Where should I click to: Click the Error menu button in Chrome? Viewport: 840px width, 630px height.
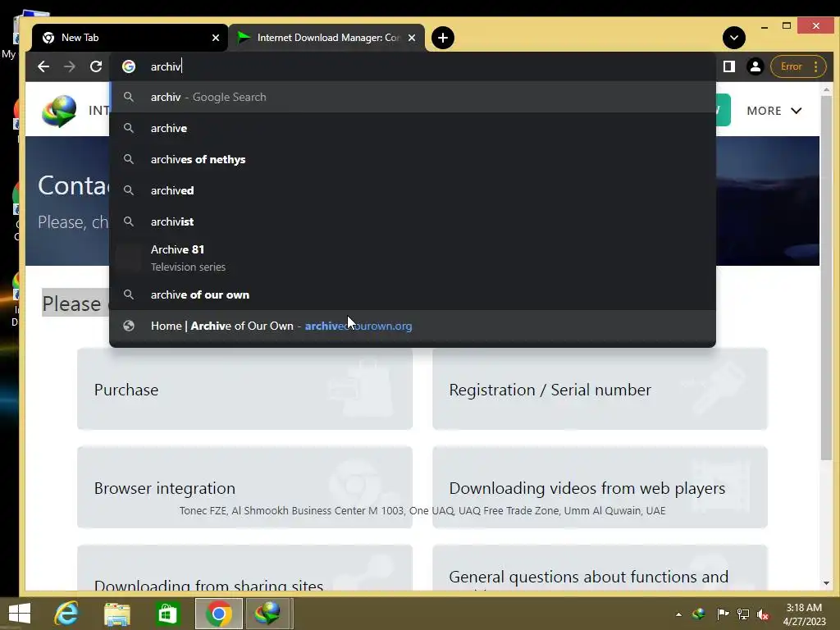point(798,66)
